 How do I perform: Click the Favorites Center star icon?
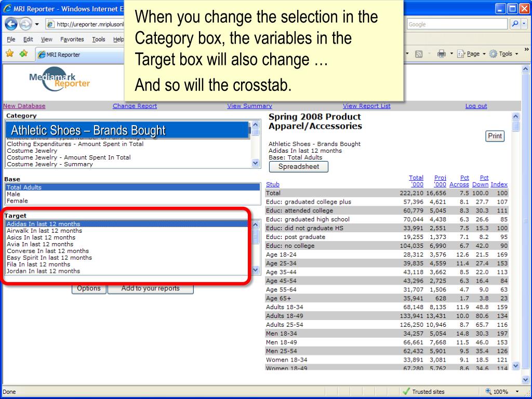click(9, 54)
